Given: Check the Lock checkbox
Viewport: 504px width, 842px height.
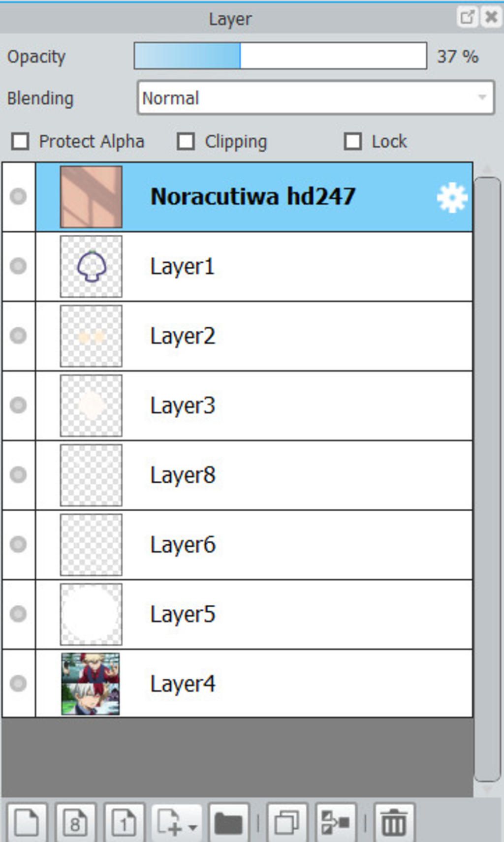Looking at the screenshot, I should (353, 141).
